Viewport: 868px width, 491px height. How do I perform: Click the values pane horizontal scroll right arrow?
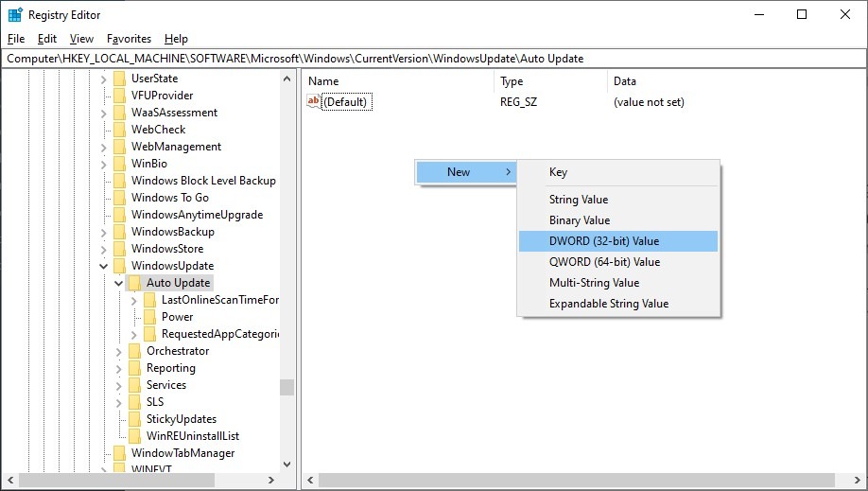(857, 480)
